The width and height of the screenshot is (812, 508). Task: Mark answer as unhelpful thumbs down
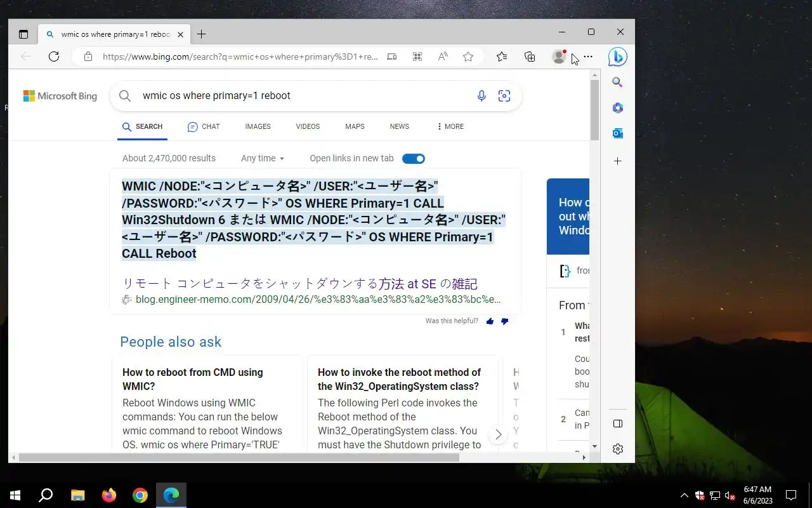(x=504, y=321)
